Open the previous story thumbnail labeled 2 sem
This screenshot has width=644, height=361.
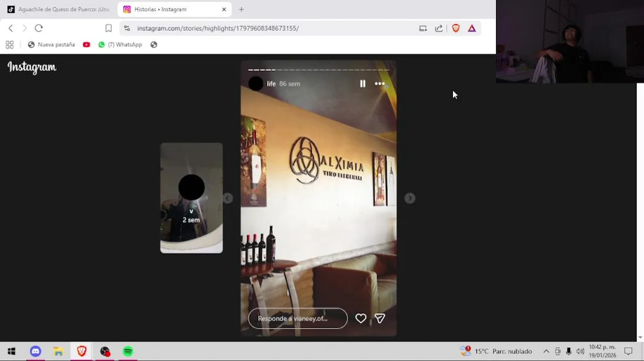tap(191, 198)
